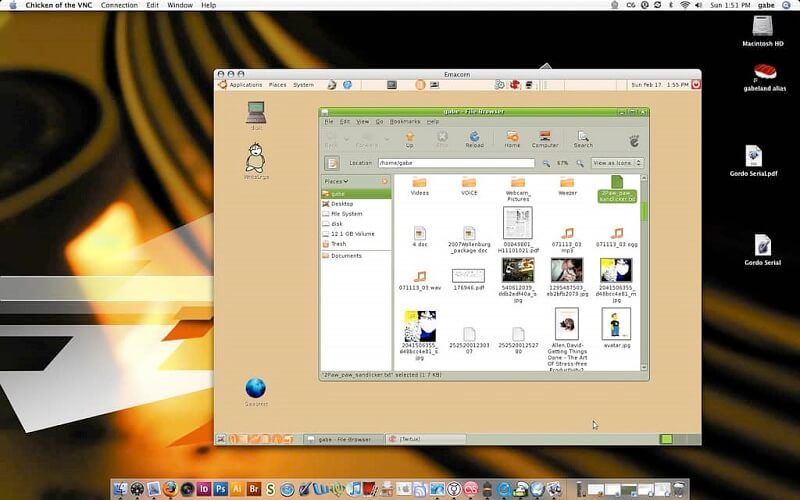Click Ubuntu panel clock Sun Feb 17

(660, 85)
